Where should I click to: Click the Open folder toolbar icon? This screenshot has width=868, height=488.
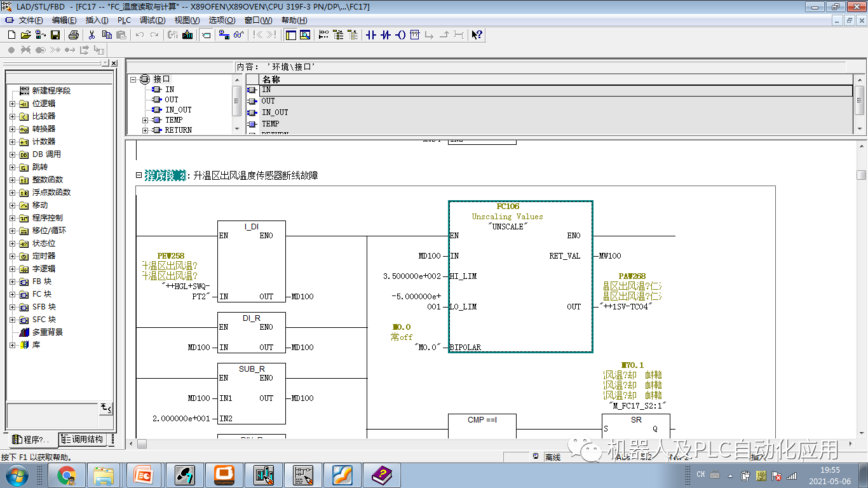click(x=26, y=35)
